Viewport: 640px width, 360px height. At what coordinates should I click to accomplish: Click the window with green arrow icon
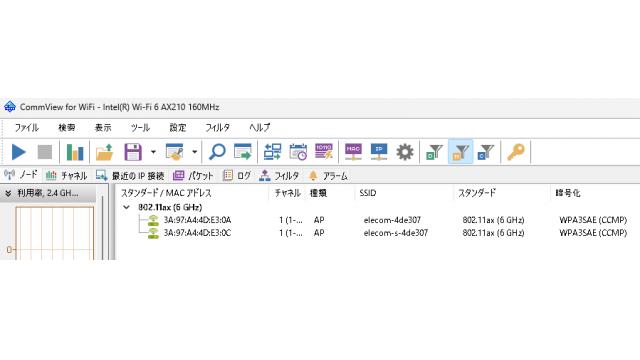point(243,152)
